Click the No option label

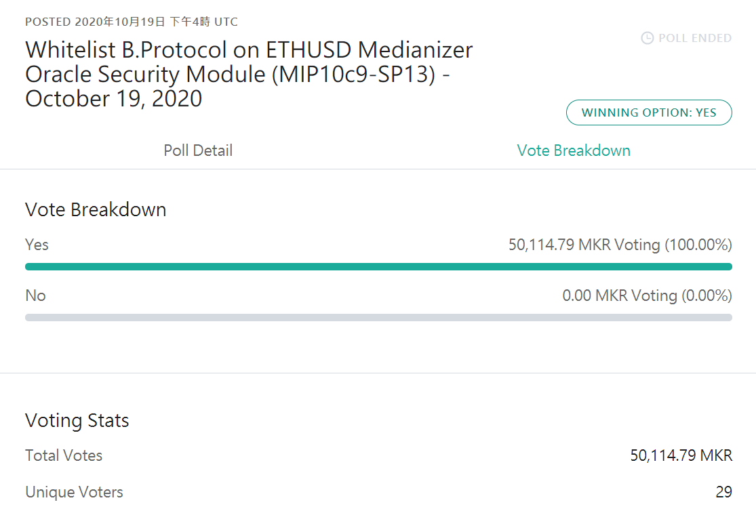click(35, 295)
